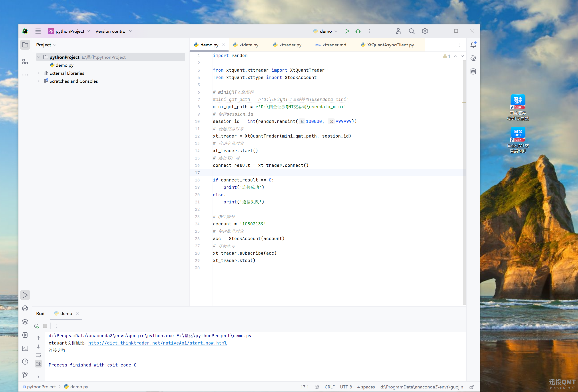Screen dimensions: 578x392
Task: Go to next highlighted warning arrow
Action: [462, 56]
